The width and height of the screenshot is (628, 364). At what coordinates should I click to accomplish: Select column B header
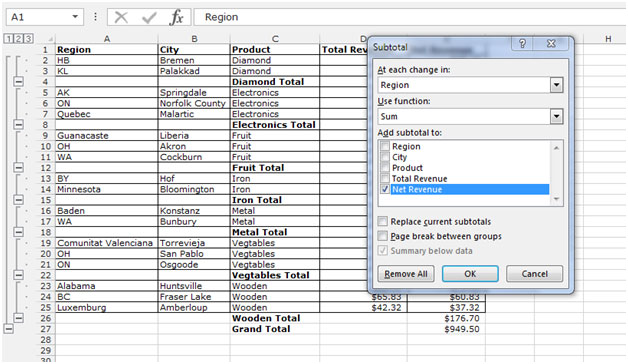tap(194, 39)
